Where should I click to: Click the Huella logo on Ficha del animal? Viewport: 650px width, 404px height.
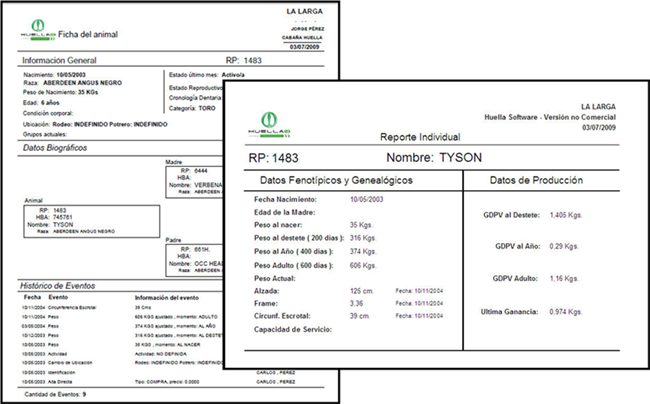point(38,30)
